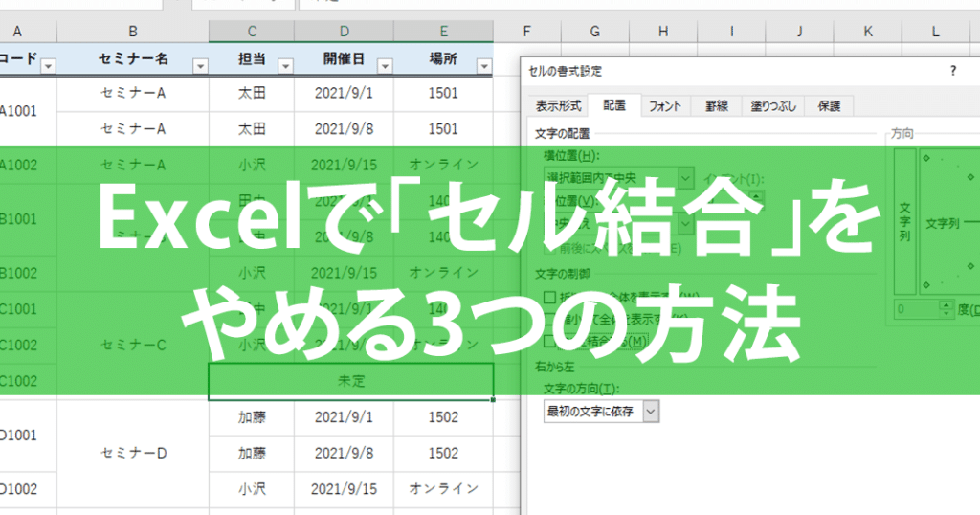The image size is (980, 515).
Task: Open the 罫線 tab
Action: coord(716,106)
